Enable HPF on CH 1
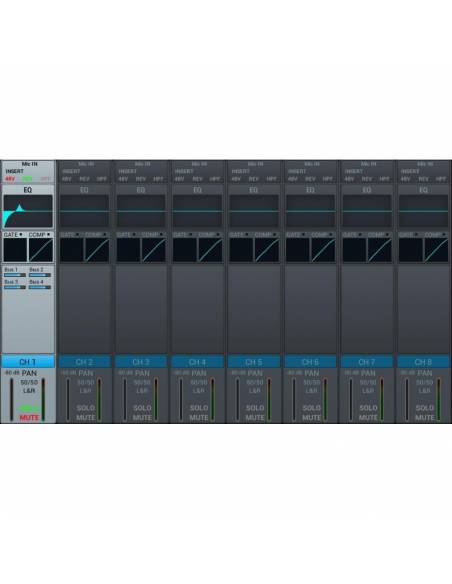The image size is (452, 584). point(45,179)
